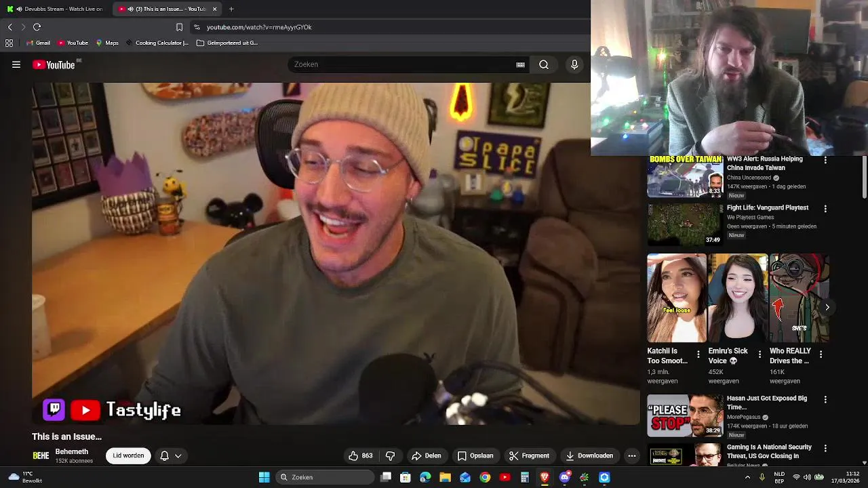868x488 pixels.
Task: Open Brave browser from taskbar
Action: coord(545,477)
